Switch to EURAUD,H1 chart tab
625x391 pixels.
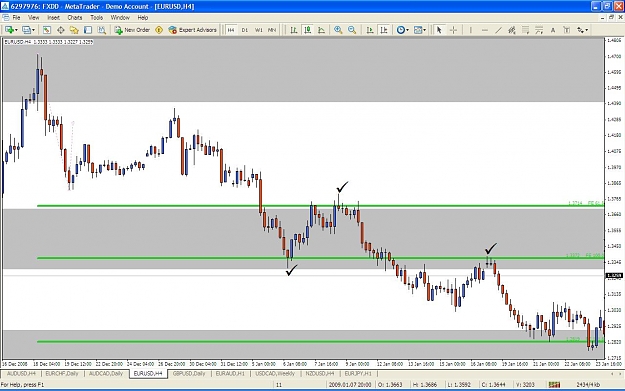coord(230,373)
